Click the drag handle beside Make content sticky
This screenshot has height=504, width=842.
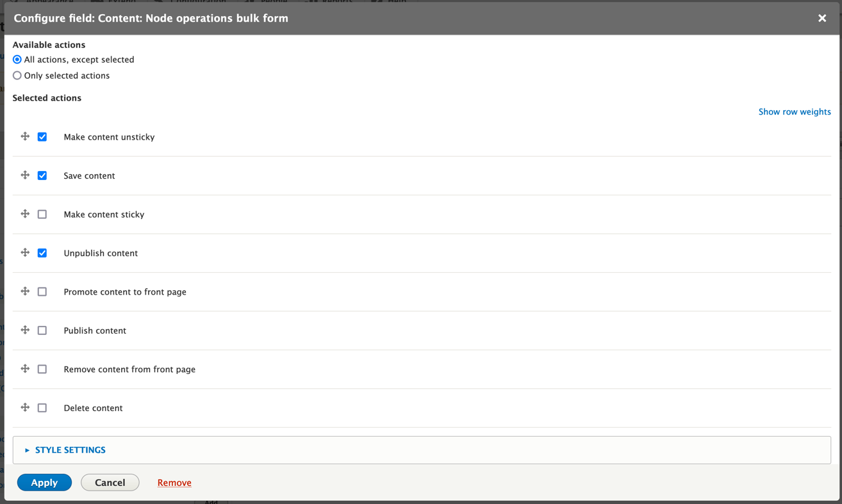[x=25, y=214]
